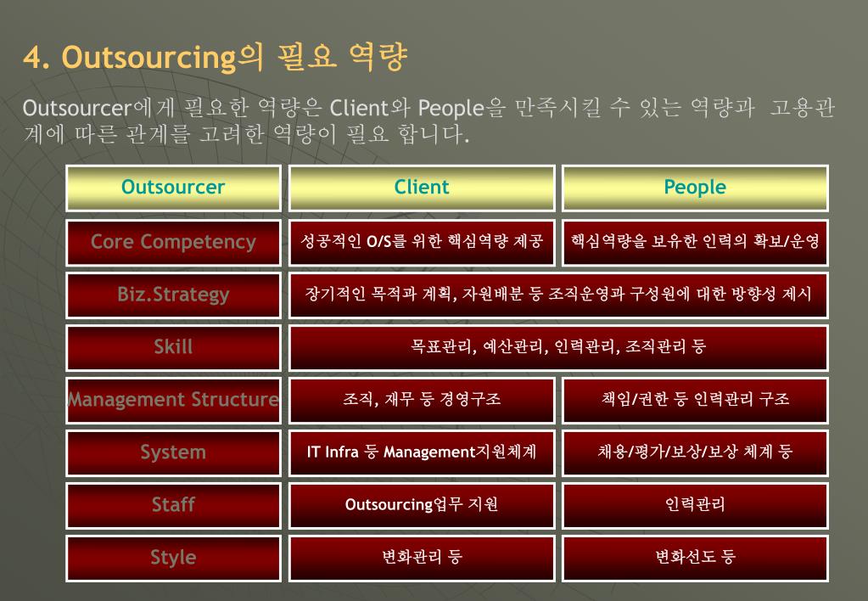Select cell '변화관리 등'
The height and width of the screenshot is (601, 868).
pyautogui.click(x=422, y=558)
